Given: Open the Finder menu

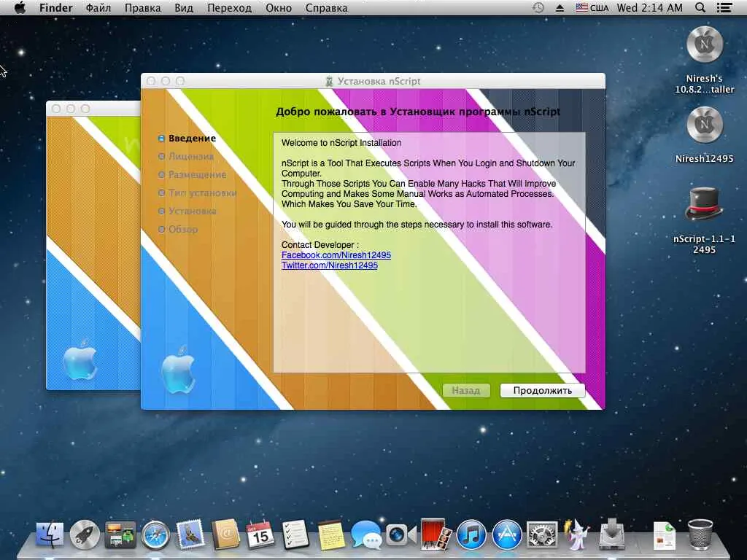Looking at the screenshot, I should (x=55, y=7).
